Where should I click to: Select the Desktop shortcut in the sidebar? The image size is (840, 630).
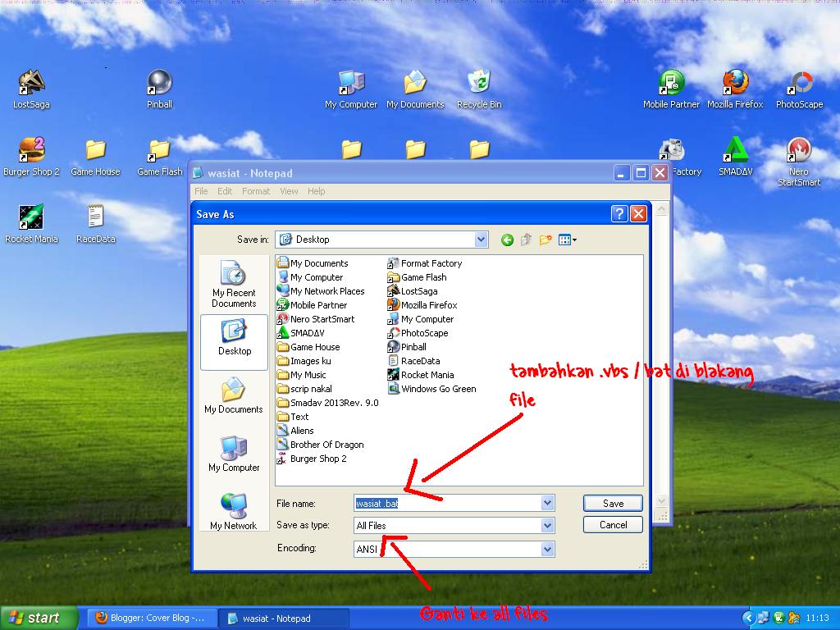[234, 342]
